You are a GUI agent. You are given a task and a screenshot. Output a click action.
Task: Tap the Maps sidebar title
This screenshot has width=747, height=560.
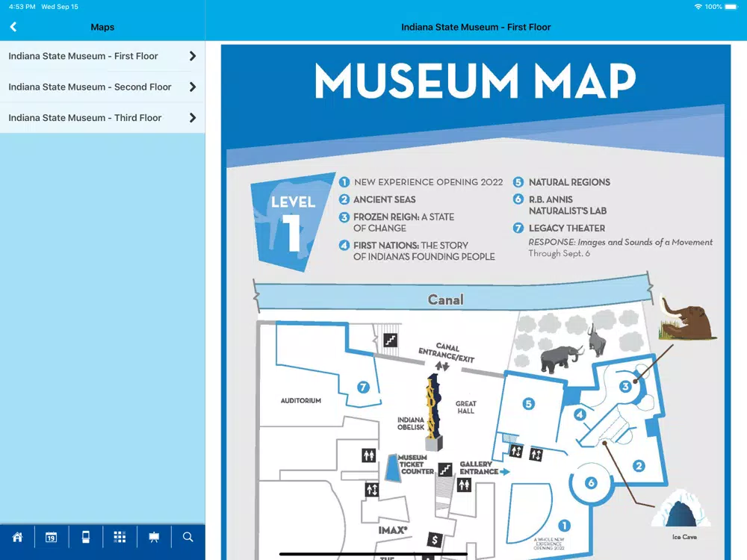click(x=102, y=27)
